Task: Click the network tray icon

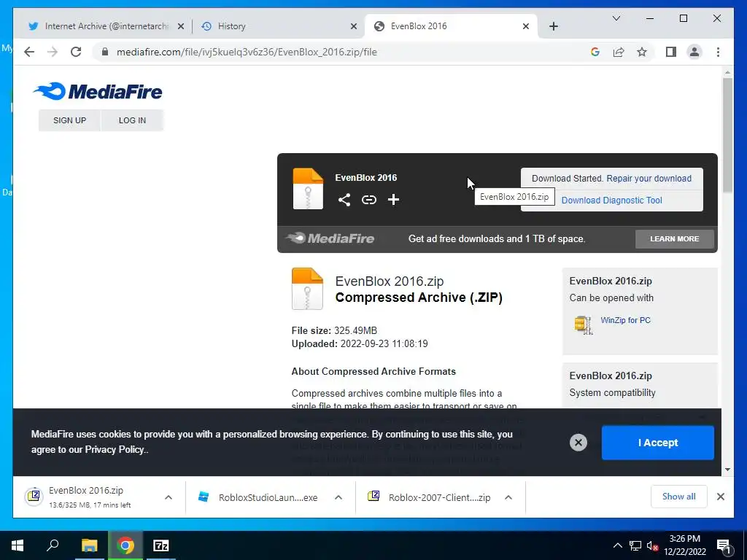Action: tap(635, 545)
